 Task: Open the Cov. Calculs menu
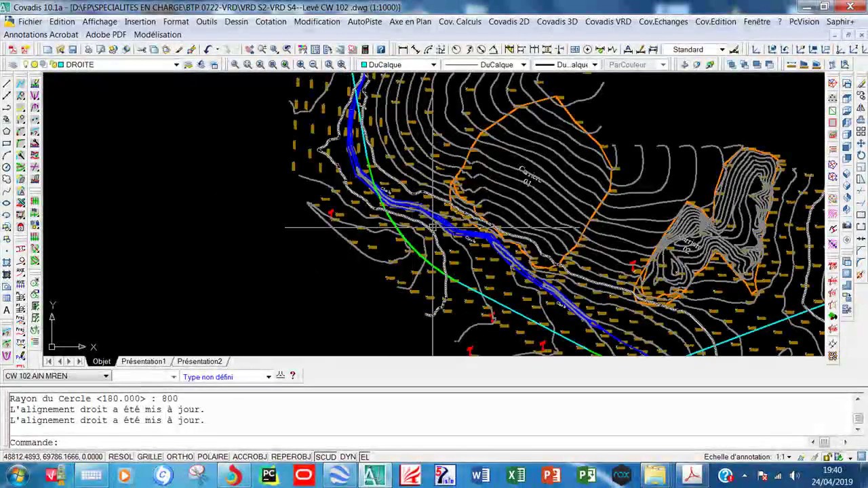pyautogui.click(x=460, y=22)
